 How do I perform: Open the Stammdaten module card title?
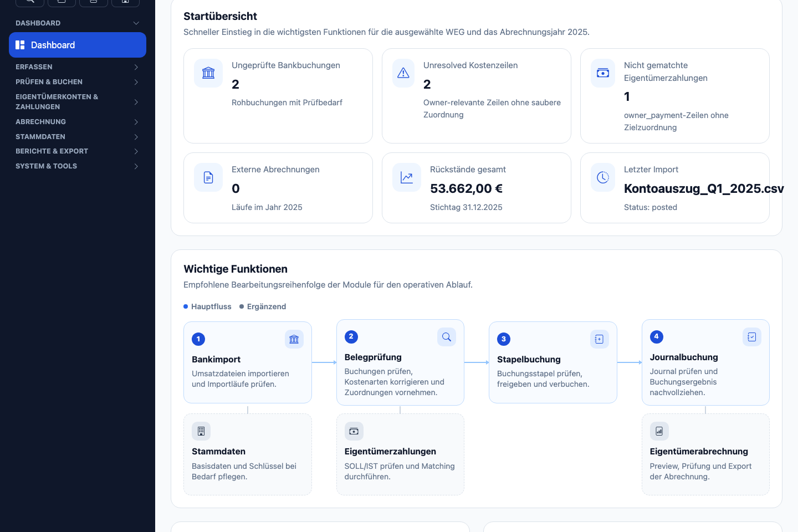click(218, 452)
